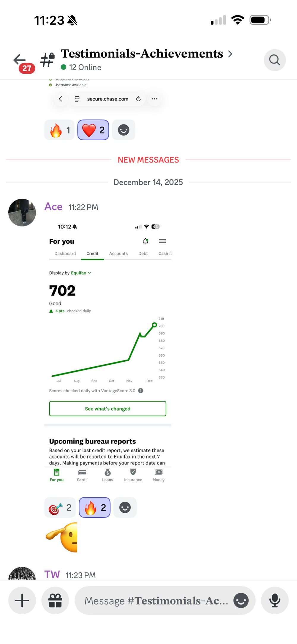Viewport: 297px width, 644px height.
Task: Open emoji picker in message field
Action: click(241, 600)
